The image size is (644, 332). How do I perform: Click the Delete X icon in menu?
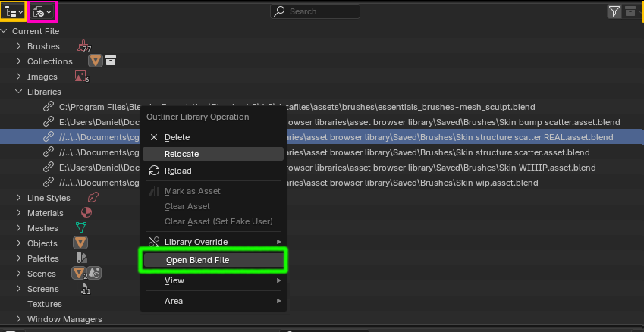click(154, 137)
